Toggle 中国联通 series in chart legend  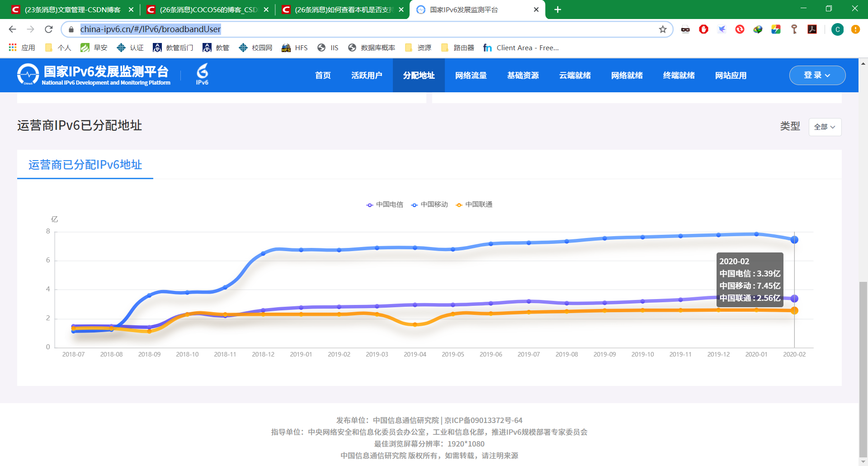pyautogui.click(x=474, y=204)
